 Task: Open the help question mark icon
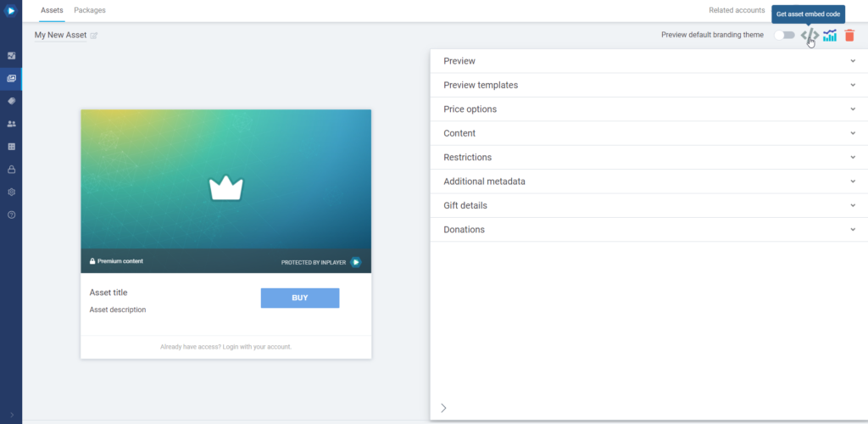click(11, 215)
